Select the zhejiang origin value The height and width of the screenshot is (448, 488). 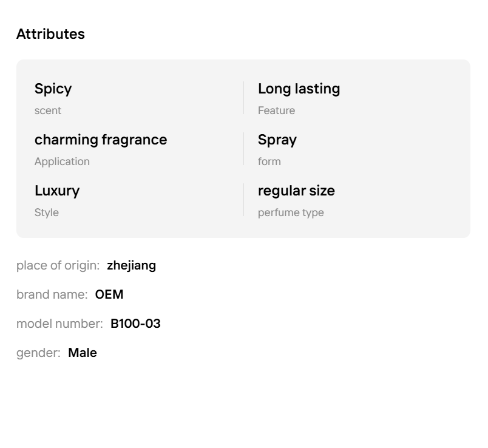click(131, 265)
